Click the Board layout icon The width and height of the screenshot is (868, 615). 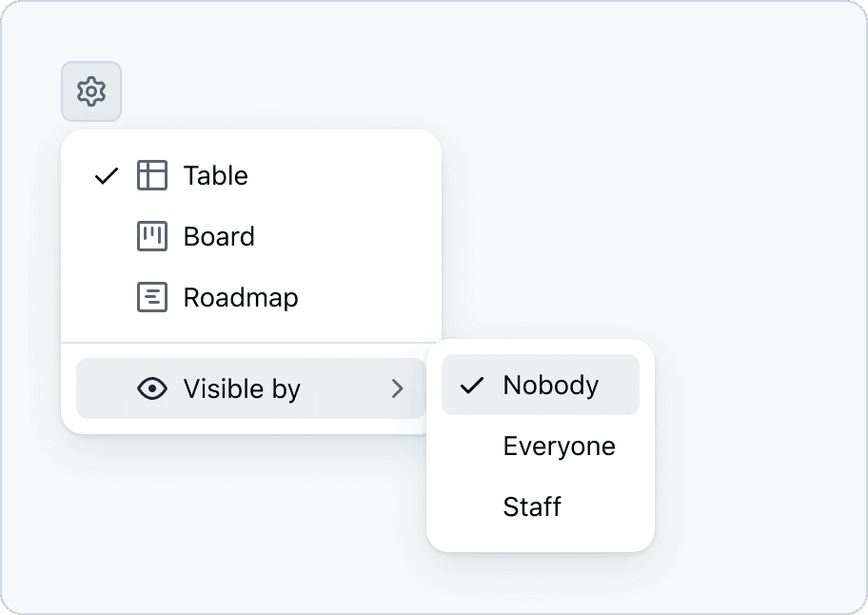click(x=152, y=236)
